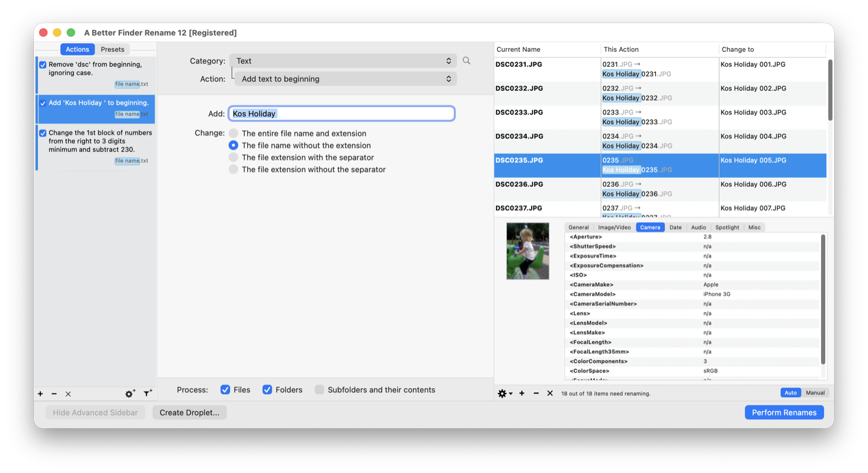Add files using the plus icon below the preview
Screen dimensions: 868x473
[x=522, y=393]
